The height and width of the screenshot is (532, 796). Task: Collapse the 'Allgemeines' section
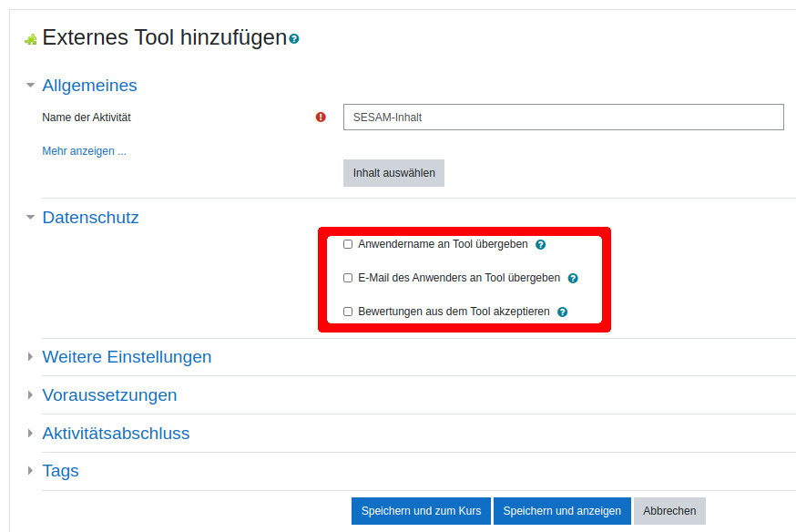[88, 85]
